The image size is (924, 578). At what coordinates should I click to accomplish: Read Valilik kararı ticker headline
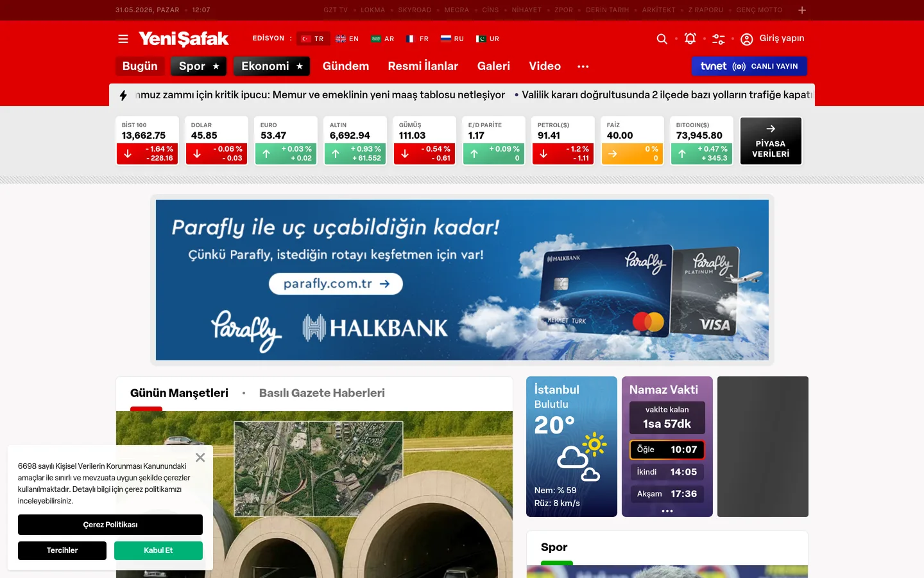tap(667, 95)
